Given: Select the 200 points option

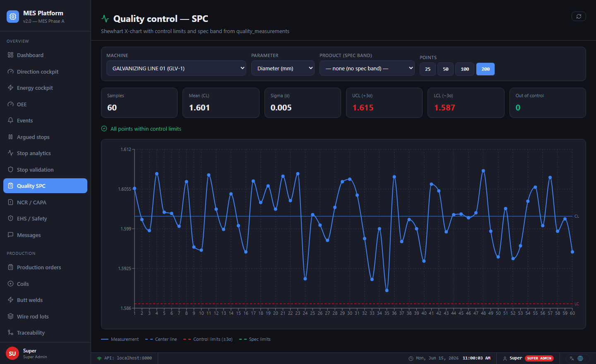Looking at the screenshot, I should tap(485, 69).
